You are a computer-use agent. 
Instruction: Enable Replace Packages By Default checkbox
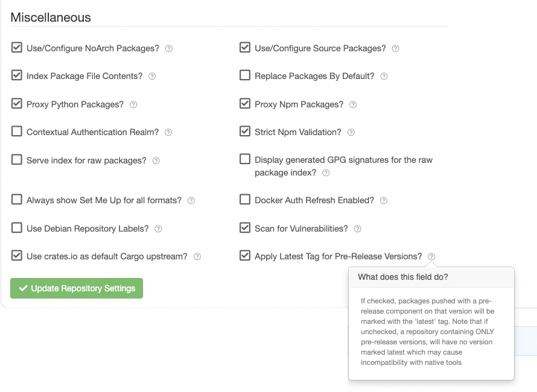click(245, 76)
